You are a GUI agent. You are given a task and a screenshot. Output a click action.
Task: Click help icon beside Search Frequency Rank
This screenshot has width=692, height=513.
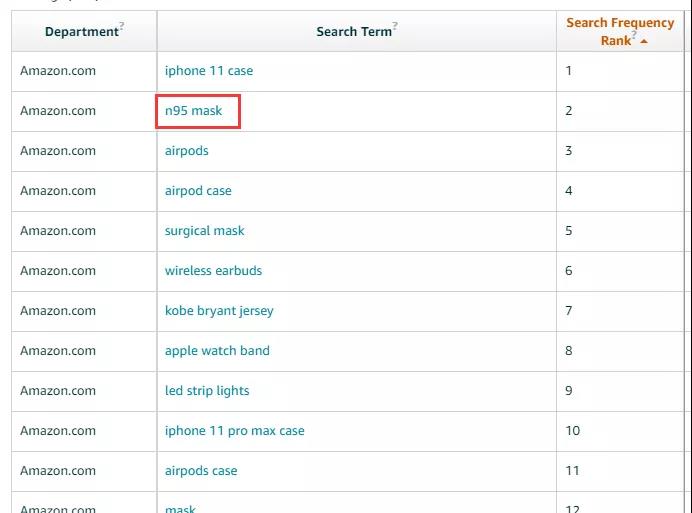click(634, 36)
